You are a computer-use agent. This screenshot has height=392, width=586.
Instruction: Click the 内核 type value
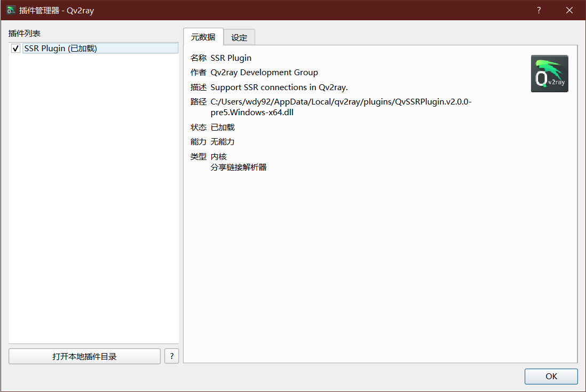[x=219, y=157]
